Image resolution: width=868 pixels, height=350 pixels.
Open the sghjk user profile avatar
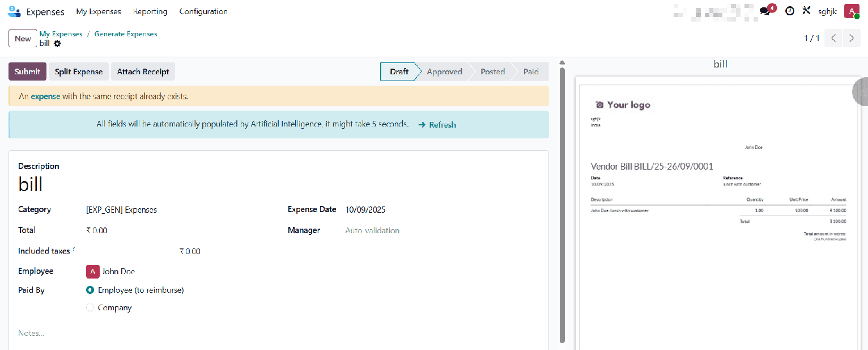click(x=851, y=11)
